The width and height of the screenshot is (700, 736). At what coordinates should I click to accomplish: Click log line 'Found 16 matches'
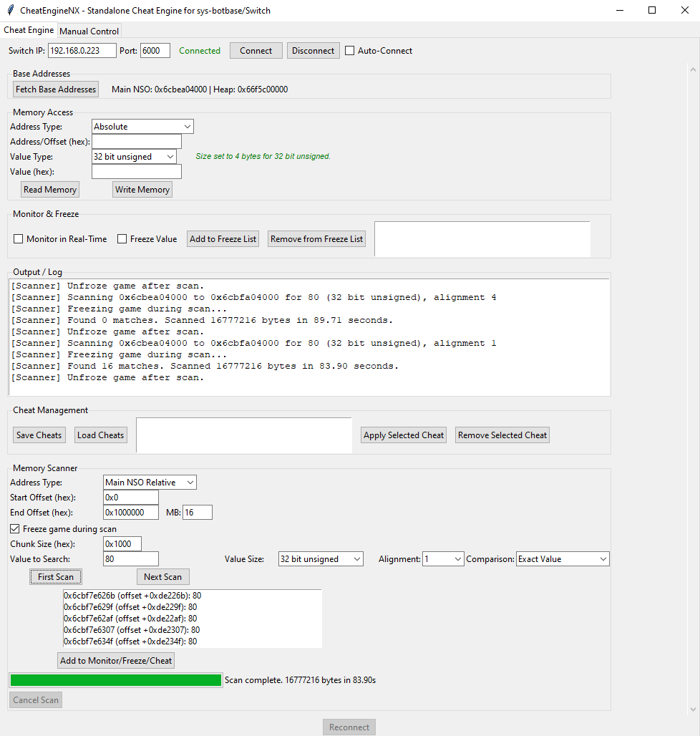205,366
